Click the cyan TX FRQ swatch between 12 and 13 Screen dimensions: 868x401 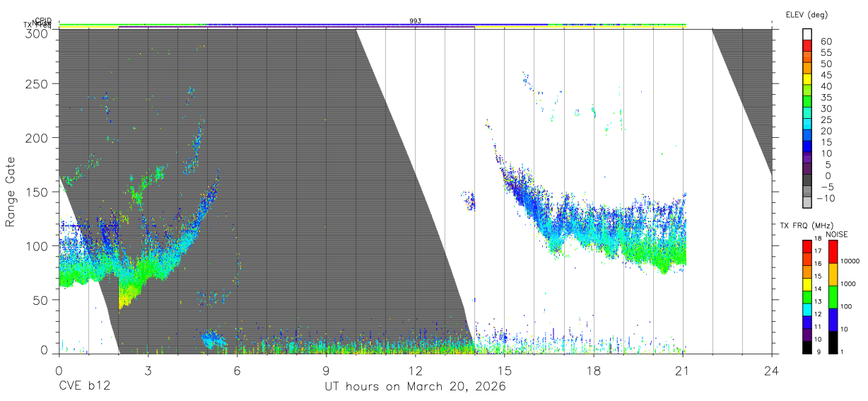(807, 309)
